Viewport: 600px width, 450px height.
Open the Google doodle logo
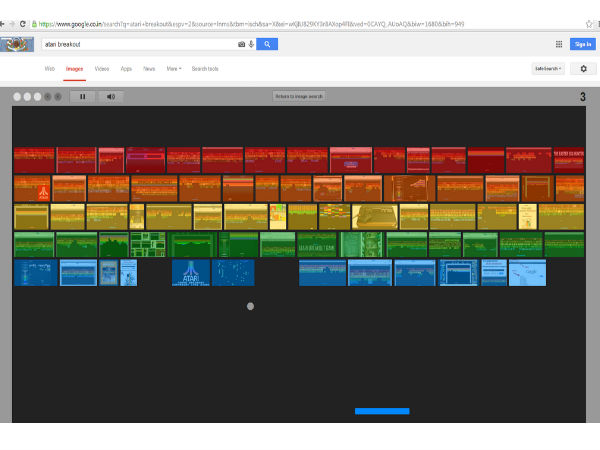pyautogui.click(x=17, y=44)
